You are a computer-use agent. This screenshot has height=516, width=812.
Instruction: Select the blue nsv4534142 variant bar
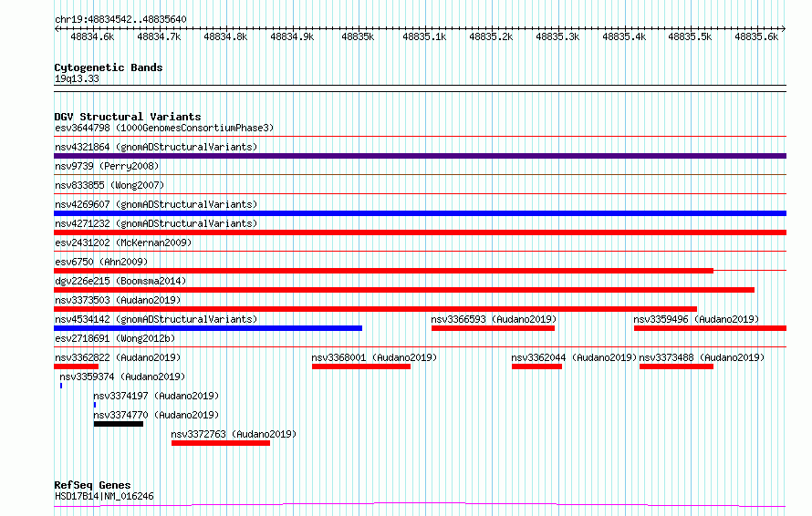pyautogui.click(x=208, y=328)
